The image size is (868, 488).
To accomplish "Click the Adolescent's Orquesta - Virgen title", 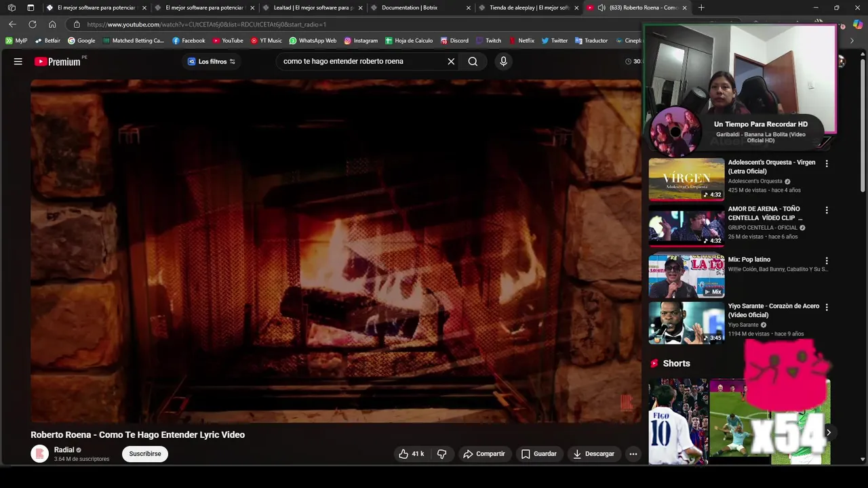I will [x=772, y=167].
